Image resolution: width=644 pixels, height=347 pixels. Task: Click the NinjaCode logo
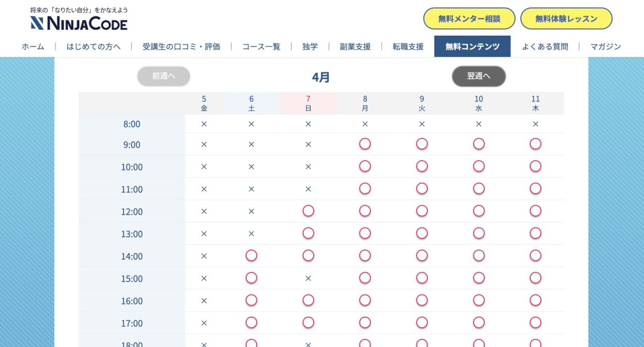79,23
